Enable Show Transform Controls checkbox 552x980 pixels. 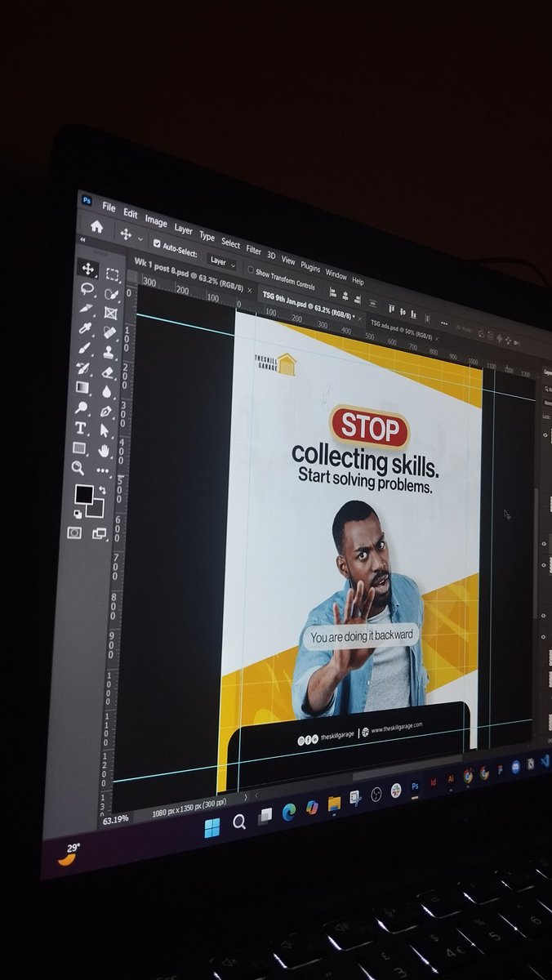point(251,270)
